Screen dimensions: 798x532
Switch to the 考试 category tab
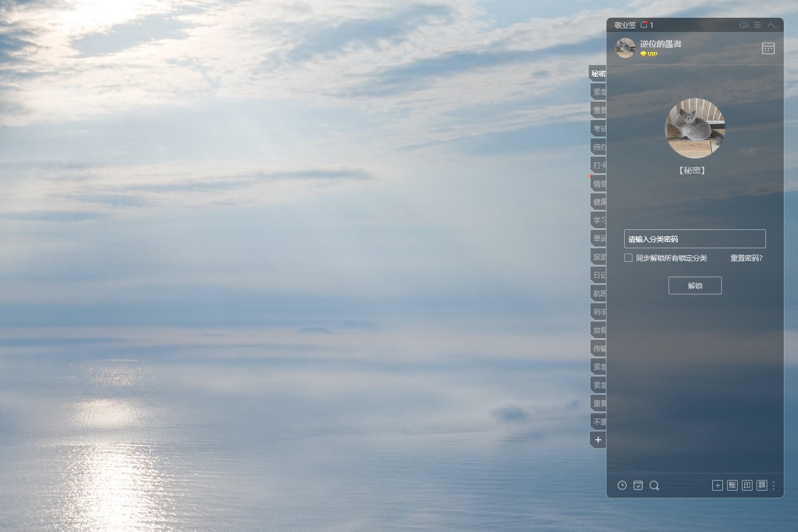pyautogui.click(x=599, y=128)
